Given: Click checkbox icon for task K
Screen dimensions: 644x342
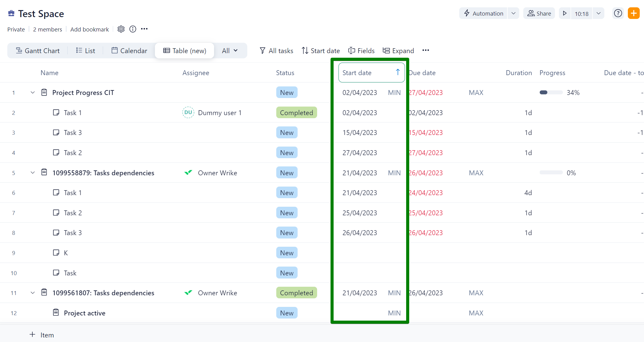Looking at the screenshot, I should click(56, 253).
